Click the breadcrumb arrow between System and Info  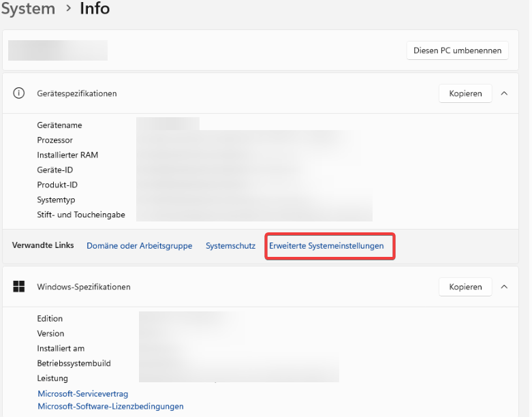pyautogui.click(x=68, y=9)
